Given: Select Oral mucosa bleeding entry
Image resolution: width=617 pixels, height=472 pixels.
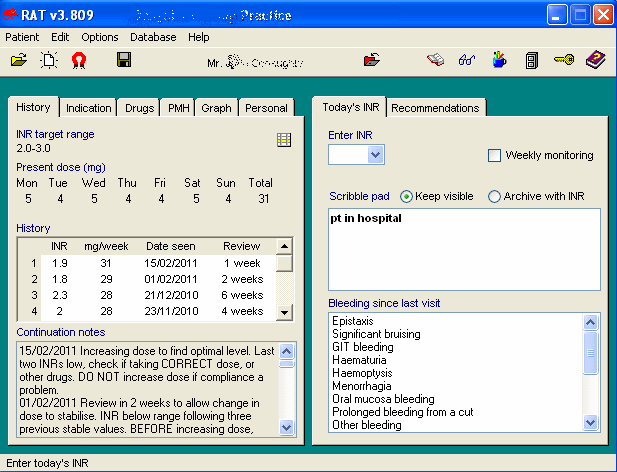Looking at the screenshot, I should coord(383,399).
